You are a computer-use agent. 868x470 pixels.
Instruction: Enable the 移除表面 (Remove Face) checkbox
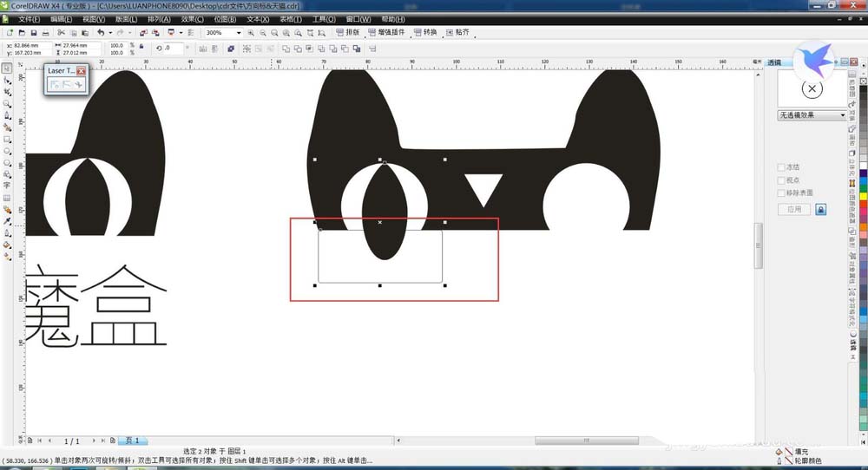click(781, 193)
